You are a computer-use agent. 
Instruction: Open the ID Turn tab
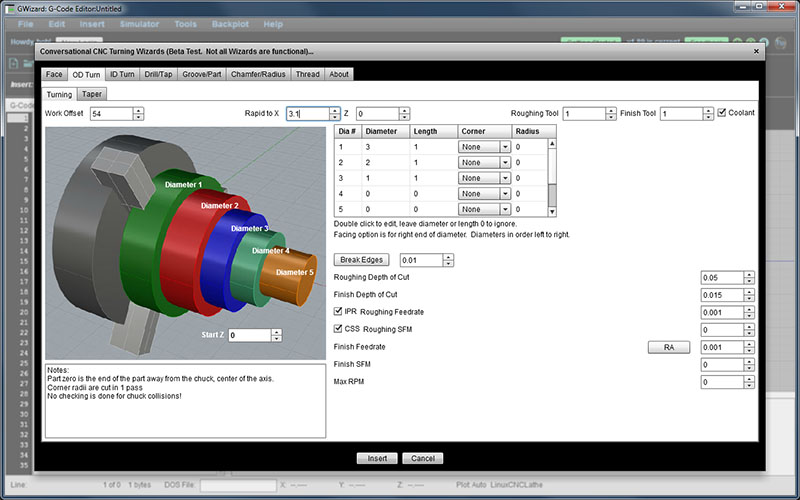coord(122,74)
